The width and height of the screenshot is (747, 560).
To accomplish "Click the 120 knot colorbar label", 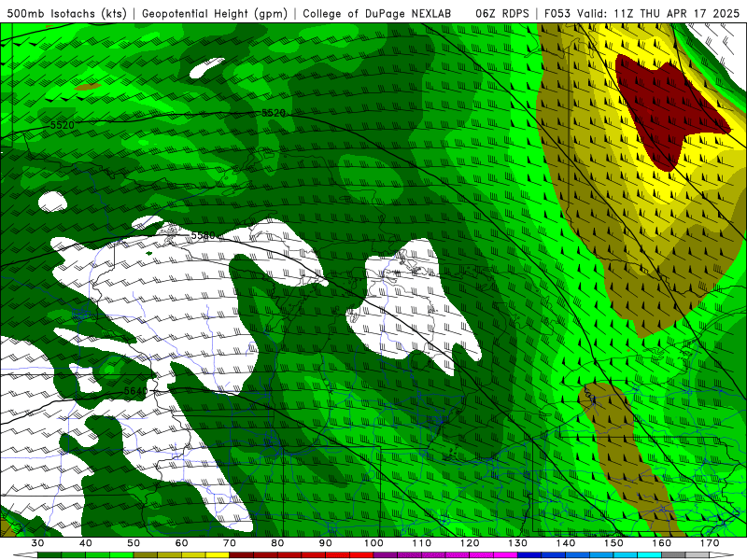I will click(x=470, y=543).
